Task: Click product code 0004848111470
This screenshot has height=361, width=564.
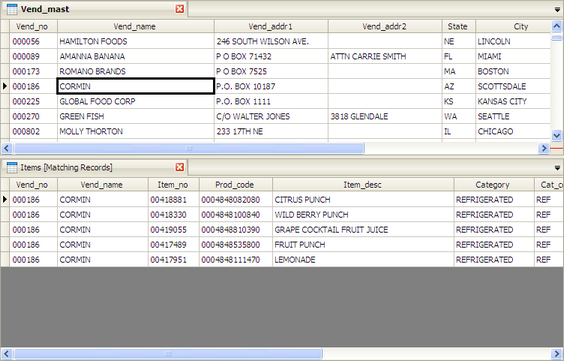Action: [x=236, y=260]
